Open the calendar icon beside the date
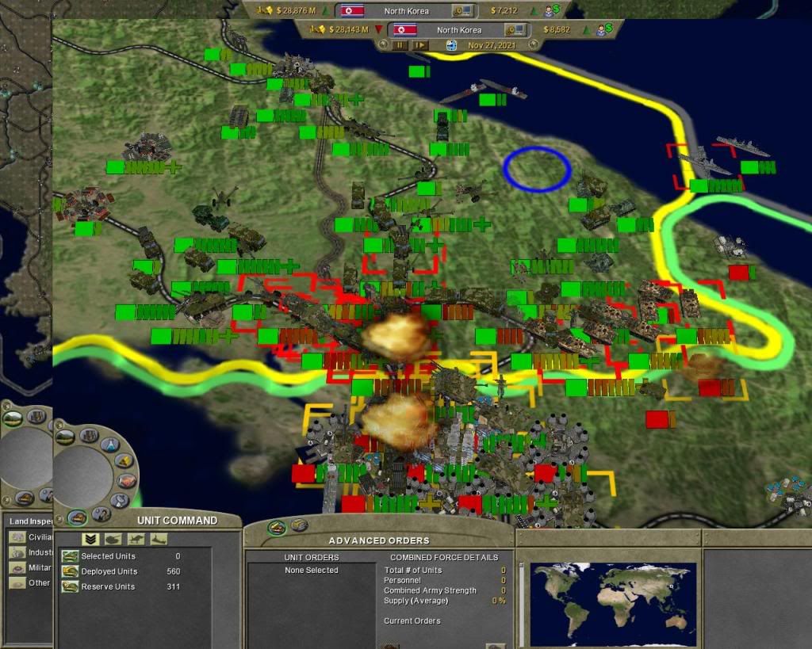 pos(451,45)
